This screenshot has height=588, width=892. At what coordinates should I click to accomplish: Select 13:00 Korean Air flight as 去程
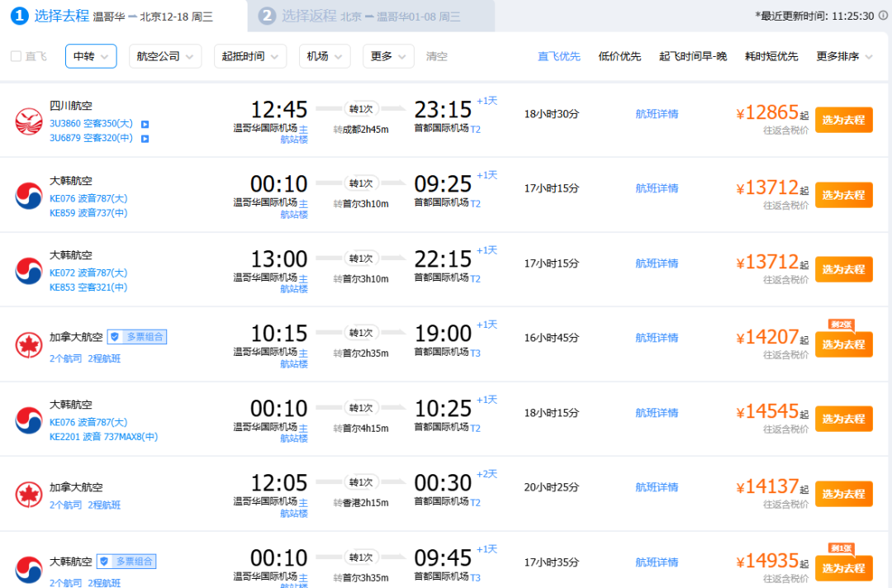tap(843, 269)
